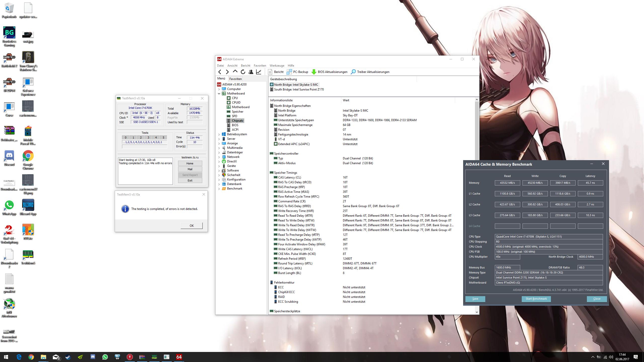This screenshot has height=362, width=644.
Task: Click the user profile icon in the AIDA64 toolbar
Action: pos(251,72)
